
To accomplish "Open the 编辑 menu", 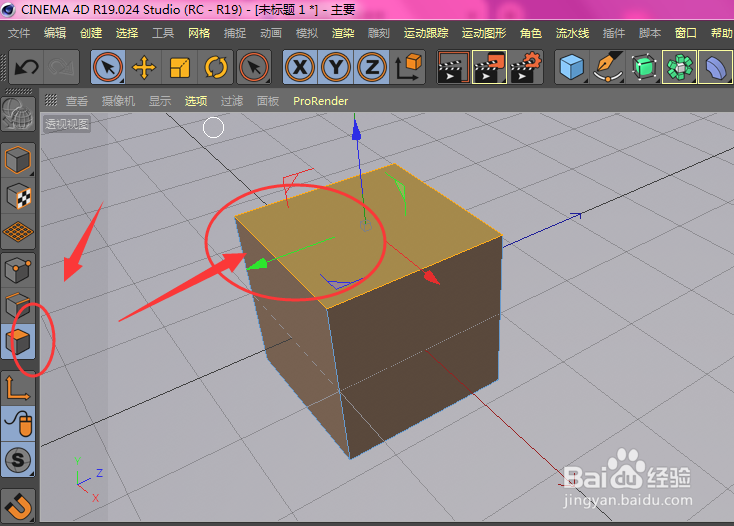I will [55, 33].
